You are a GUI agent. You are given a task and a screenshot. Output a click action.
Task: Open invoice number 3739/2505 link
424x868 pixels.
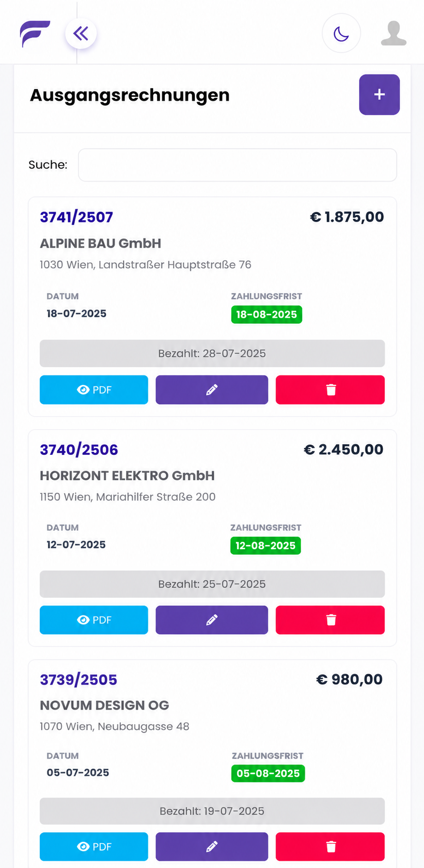coord(78,680)
